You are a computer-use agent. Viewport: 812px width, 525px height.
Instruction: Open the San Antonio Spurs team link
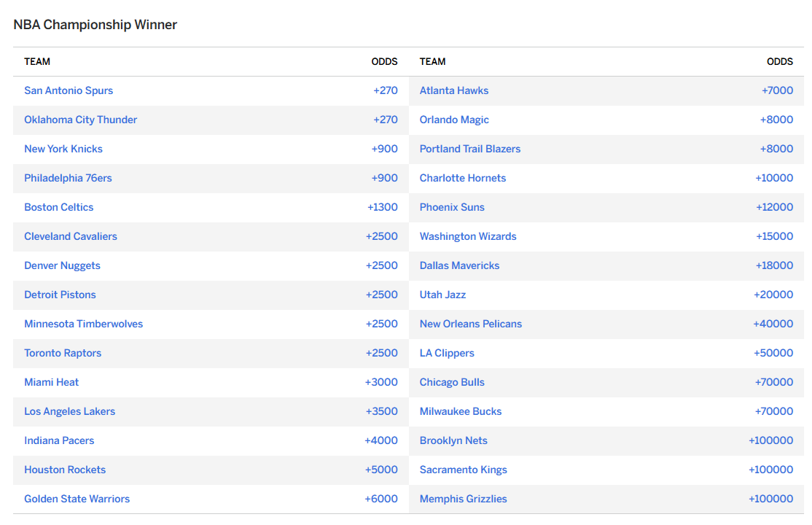pos(69,90)
